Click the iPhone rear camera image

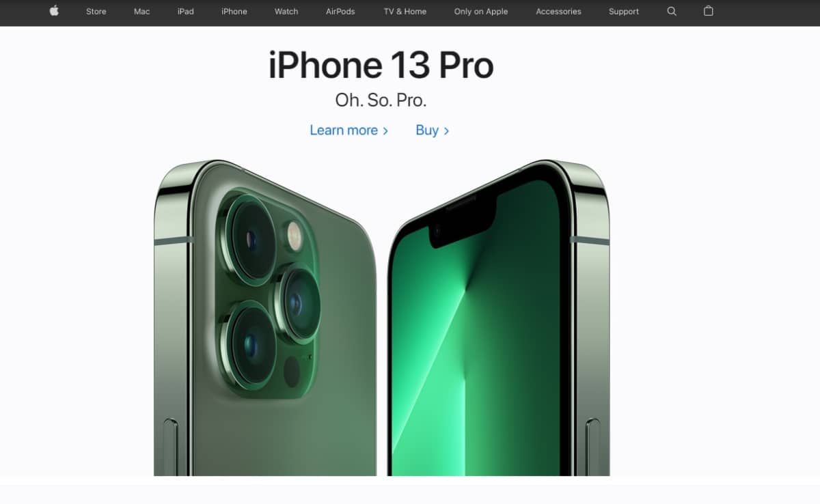point(265,318)
